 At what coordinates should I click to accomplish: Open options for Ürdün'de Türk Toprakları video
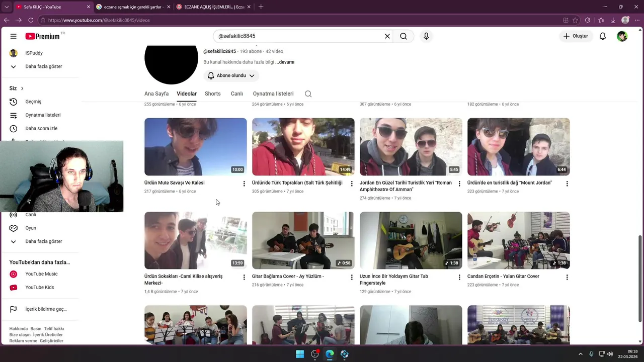point(352,184)
